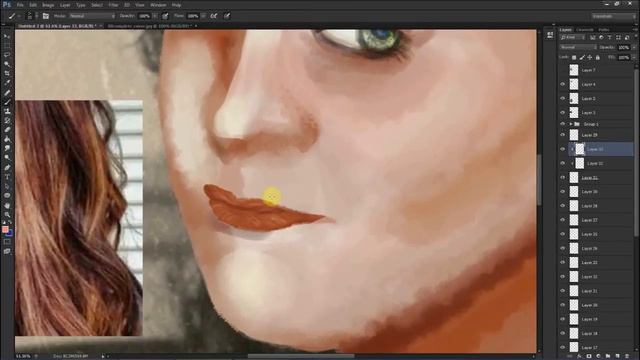Select the Eraser tool
This screenshot has width=640, height=360.
pyautogui.click(x=7, y=130)
